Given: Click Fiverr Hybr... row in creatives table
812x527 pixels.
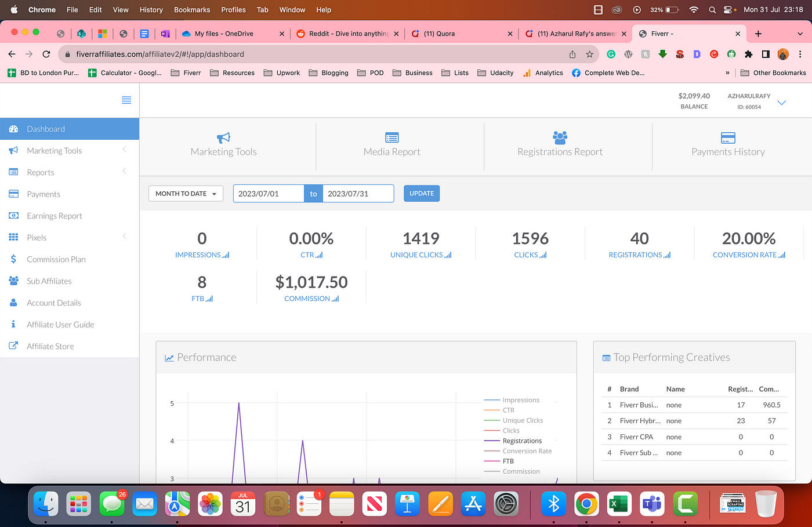Looking at the screenshot, I should 694,421.
